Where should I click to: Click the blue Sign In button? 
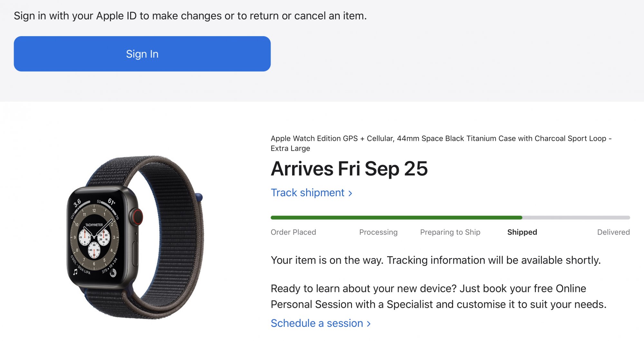[142, 54]
